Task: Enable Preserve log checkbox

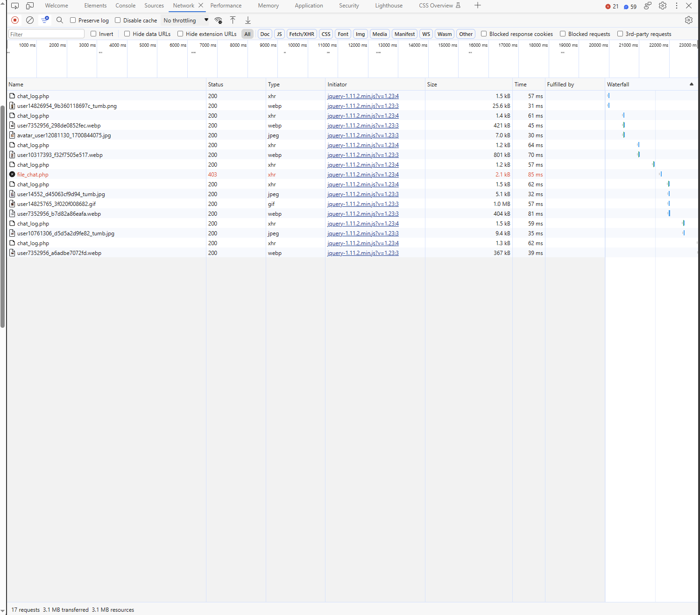Action: 73,20
